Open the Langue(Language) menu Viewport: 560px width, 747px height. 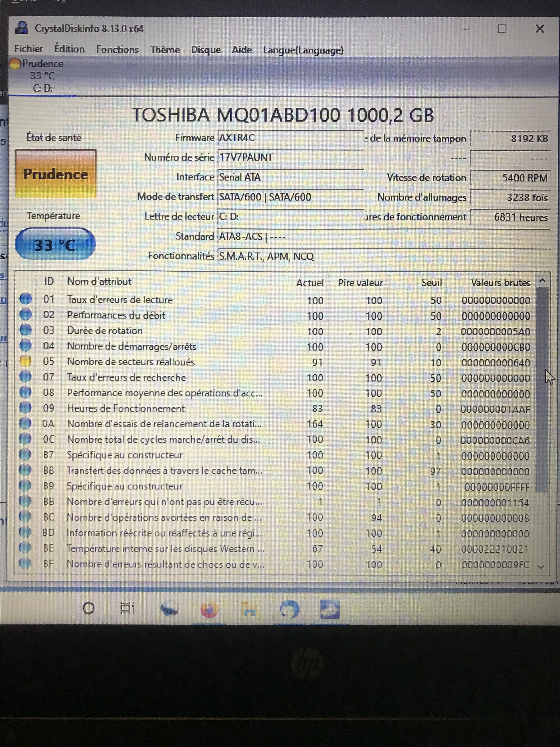tap(303, 50)
